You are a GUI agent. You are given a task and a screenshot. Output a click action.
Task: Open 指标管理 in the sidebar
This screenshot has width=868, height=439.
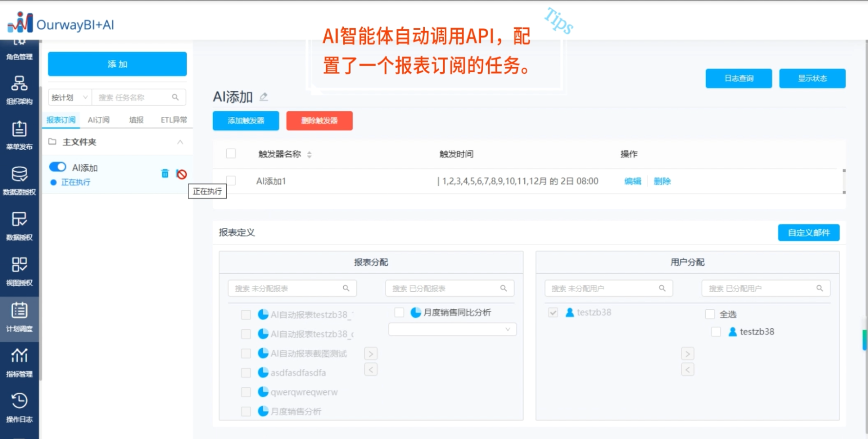pyautogui.click(x=19, y=362)
